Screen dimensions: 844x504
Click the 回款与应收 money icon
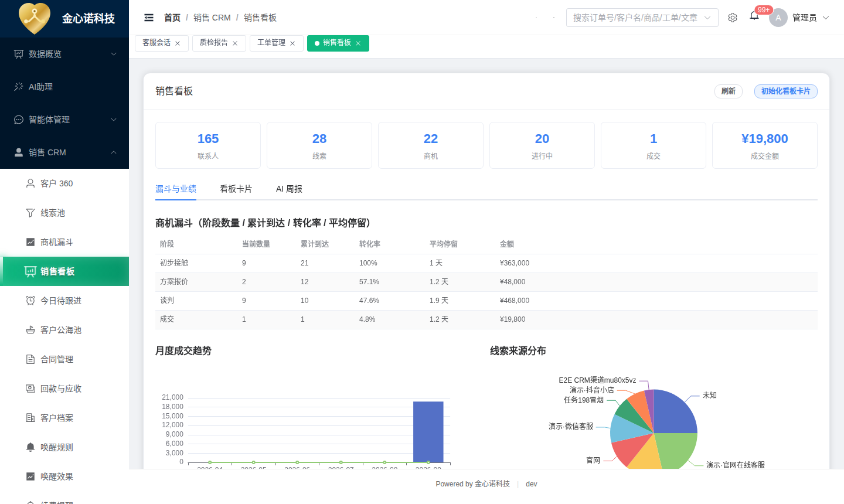(30, 389)
